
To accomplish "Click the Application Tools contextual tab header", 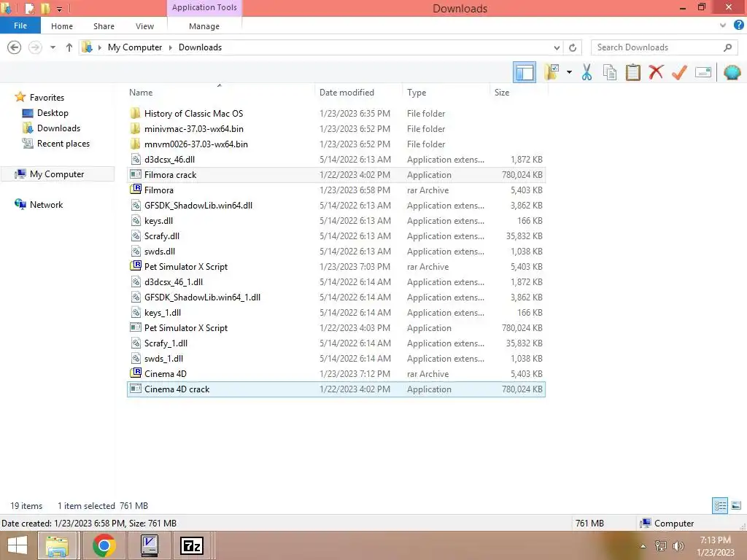I will pos(204,7).
